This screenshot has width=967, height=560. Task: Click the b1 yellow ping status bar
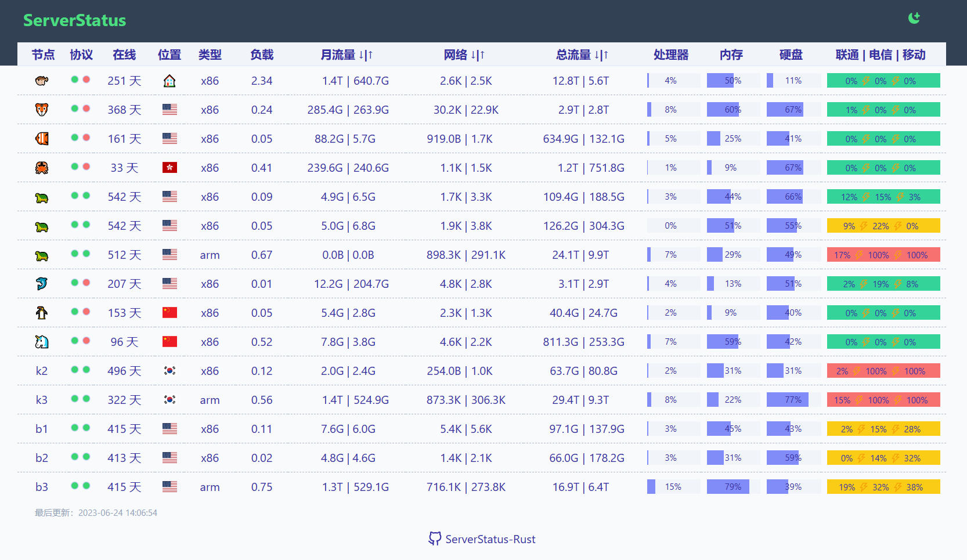point(883,429)
